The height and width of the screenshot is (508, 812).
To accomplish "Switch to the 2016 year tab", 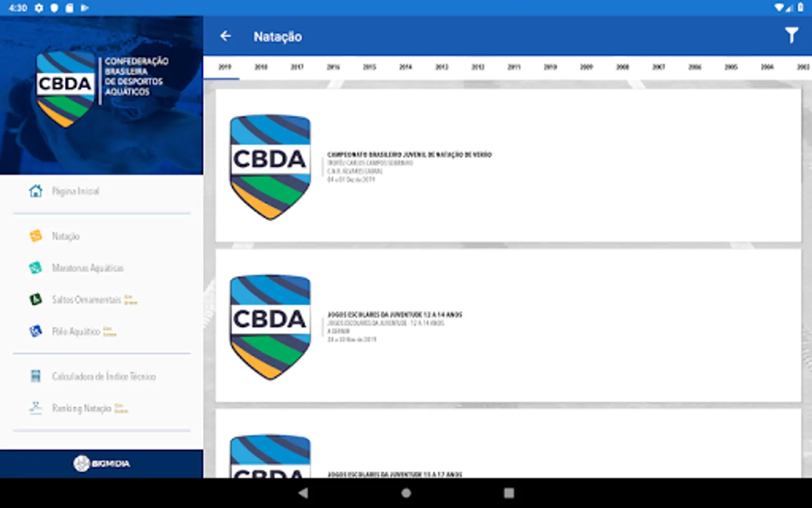I will [x=333, y=67].
